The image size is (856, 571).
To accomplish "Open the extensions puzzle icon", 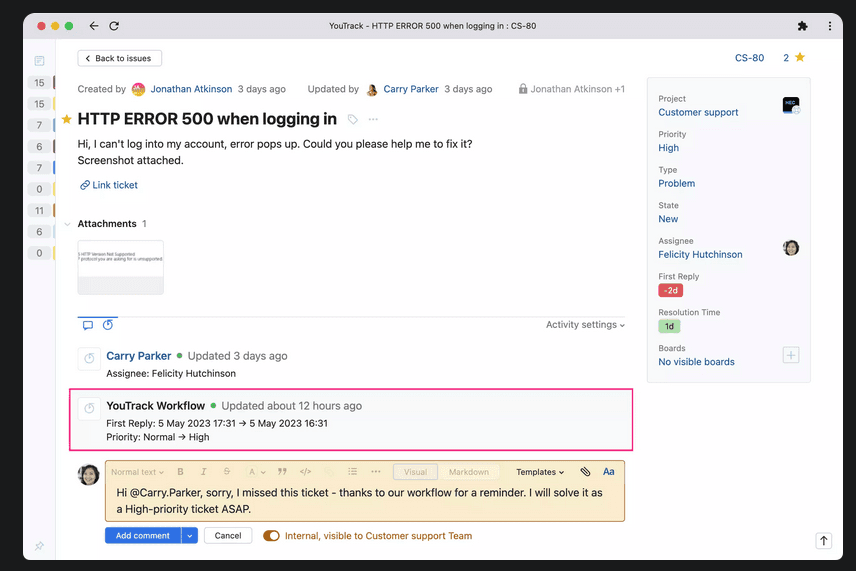I will click(x=802, y=26).
